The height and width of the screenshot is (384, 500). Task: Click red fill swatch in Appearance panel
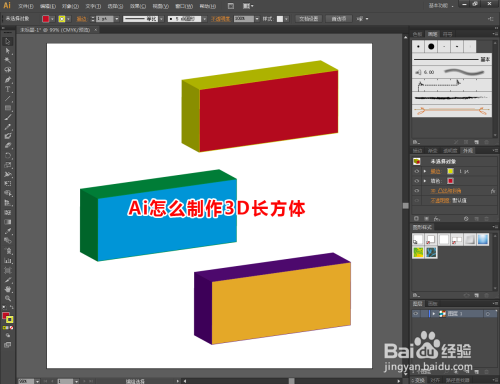click(450, 181)
